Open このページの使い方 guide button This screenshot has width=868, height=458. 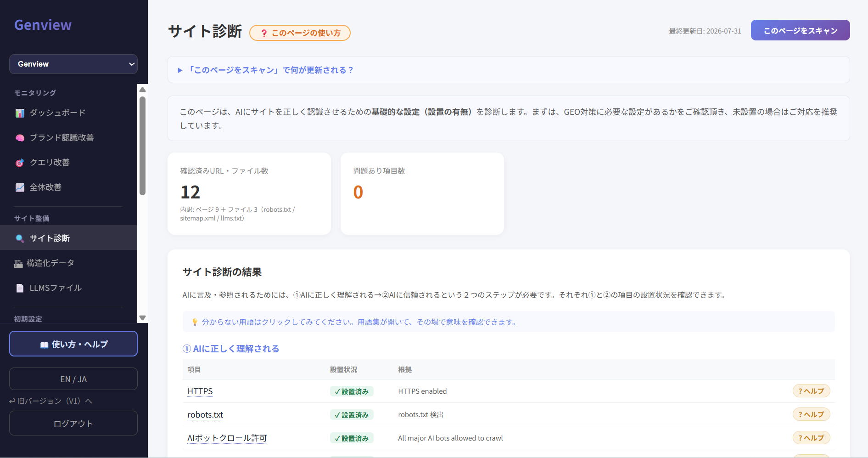coord(300,33)
